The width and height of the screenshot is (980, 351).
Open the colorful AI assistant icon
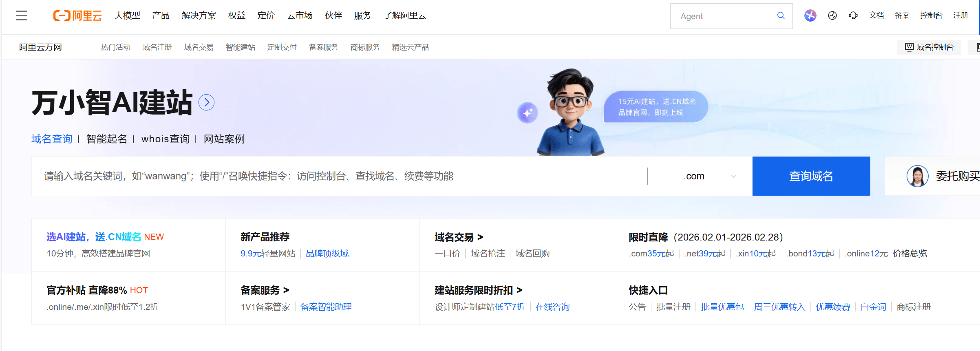(810, 15)
